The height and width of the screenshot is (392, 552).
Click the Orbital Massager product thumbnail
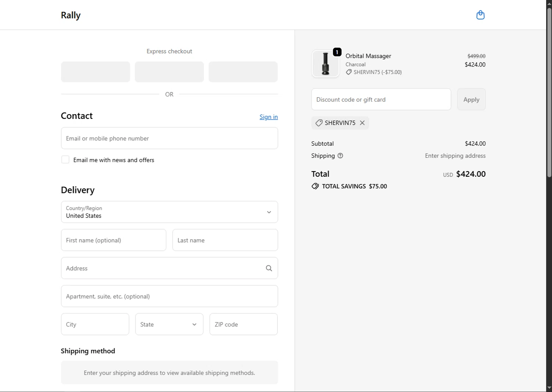pyautogui.click(x=325, y=64)
